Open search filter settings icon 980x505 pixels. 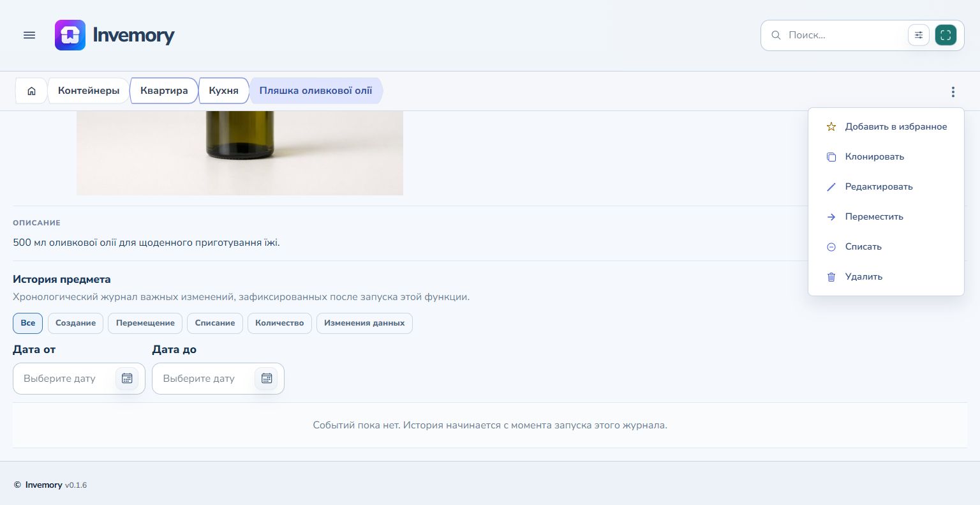pyautogui.click(x=919, y=35)
